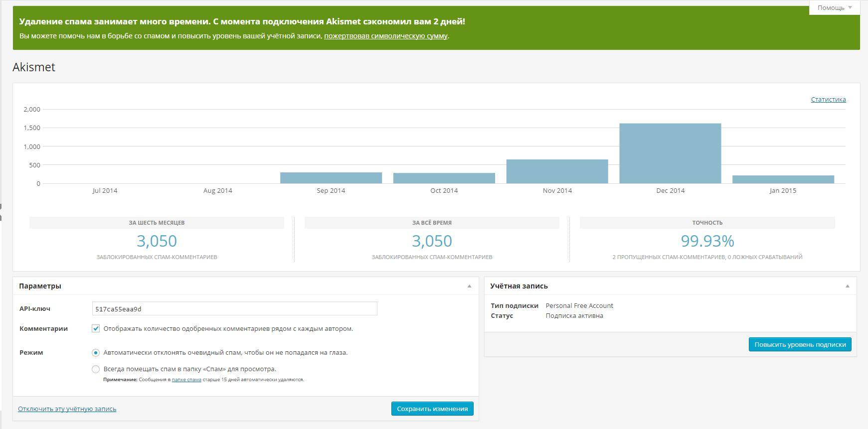The image size is (868, 429).
Task: Click the Dec 2014 bar in chart
Action: tap(670, 153)
